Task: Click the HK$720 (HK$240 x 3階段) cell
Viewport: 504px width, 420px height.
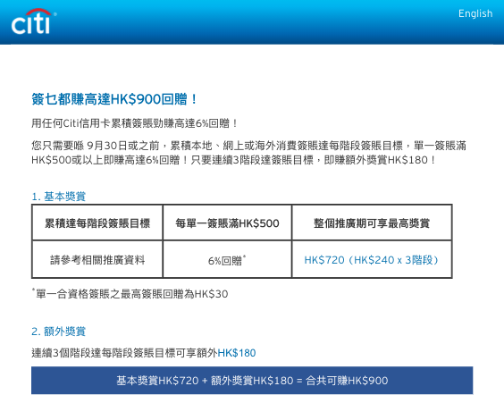Action: [x=372, y=259]
